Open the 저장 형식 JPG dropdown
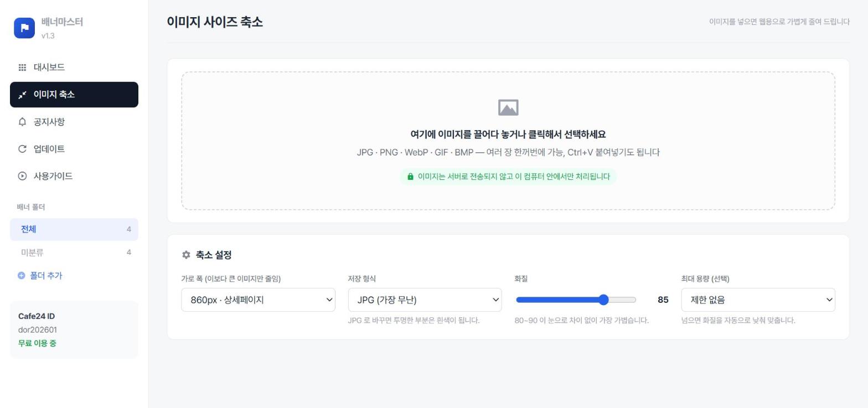868x408 pixels. (x=425, y=299)
